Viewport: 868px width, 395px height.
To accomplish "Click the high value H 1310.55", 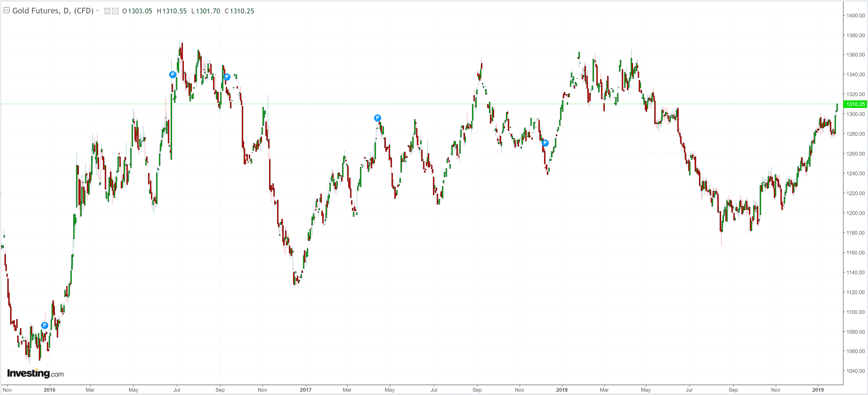I will point(172,11).
